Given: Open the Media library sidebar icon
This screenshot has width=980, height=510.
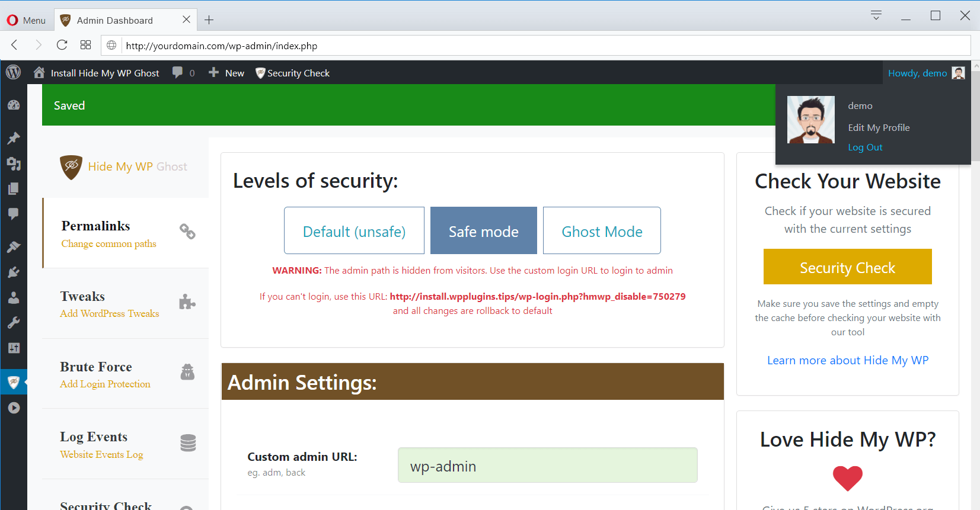Looking at the screenshot, I should pos(14,163).
